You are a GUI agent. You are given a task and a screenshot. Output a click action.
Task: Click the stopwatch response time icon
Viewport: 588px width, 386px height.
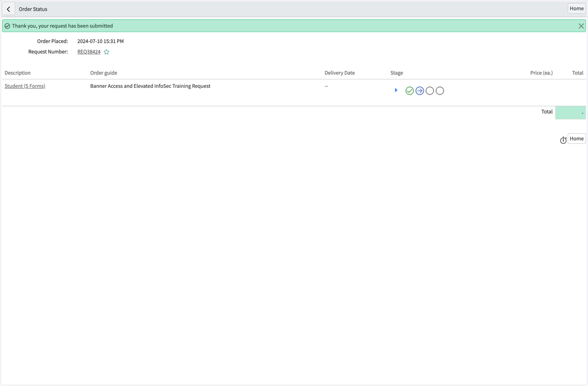563,140
